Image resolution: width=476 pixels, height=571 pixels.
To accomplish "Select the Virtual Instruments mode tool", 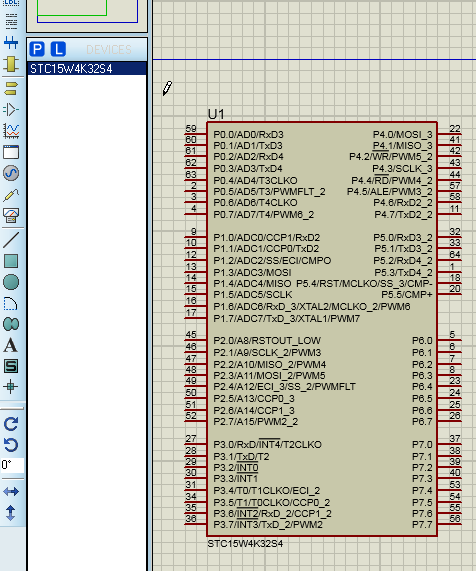I will 11,216.
